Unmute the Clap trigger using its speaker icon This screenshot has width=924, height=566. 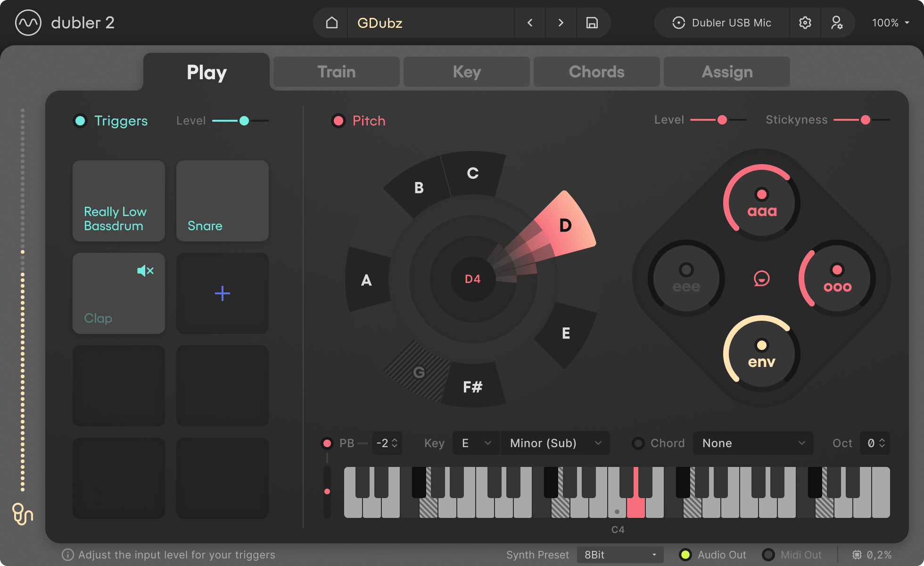(145, 271)
